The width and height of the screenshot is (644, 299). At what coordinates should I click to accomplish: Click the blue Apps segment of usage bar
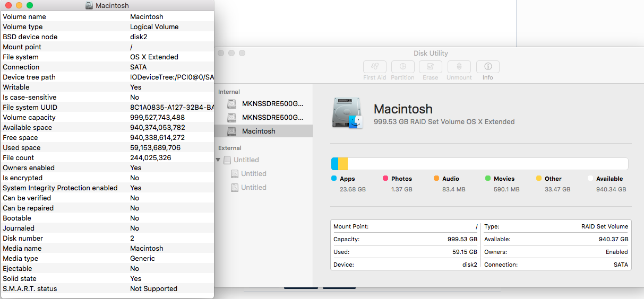[335, 163]
